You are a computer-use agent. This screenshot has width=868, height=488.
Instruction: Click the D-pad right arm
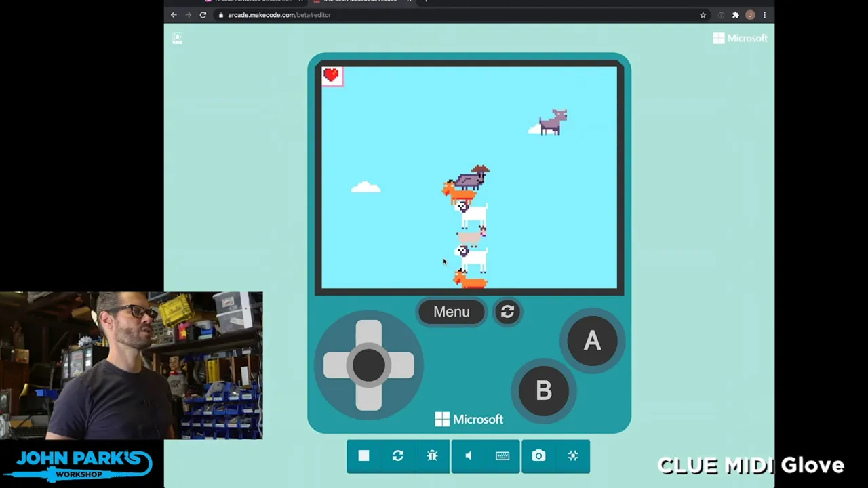401,365
